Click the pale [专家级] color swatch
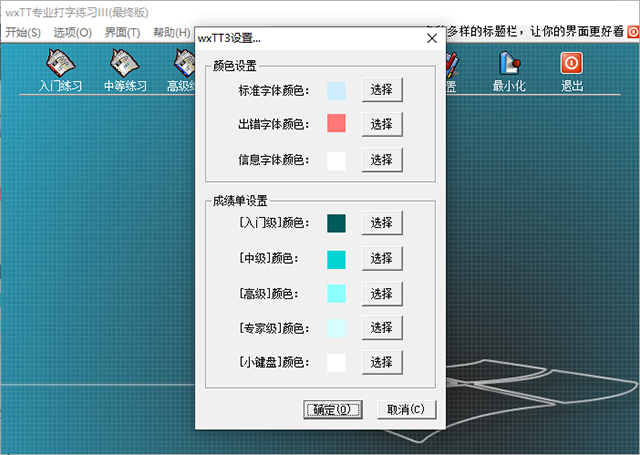Image resolution: width=640 pixels, height=455 pixels. tap(336, 328)
